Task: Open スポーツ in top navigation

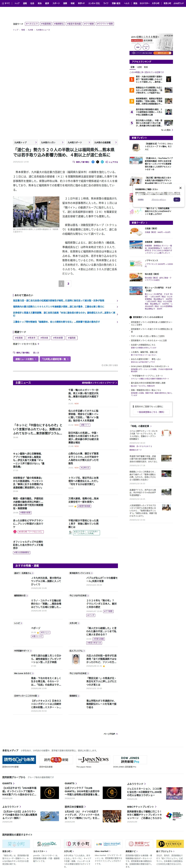Action: 56,3
